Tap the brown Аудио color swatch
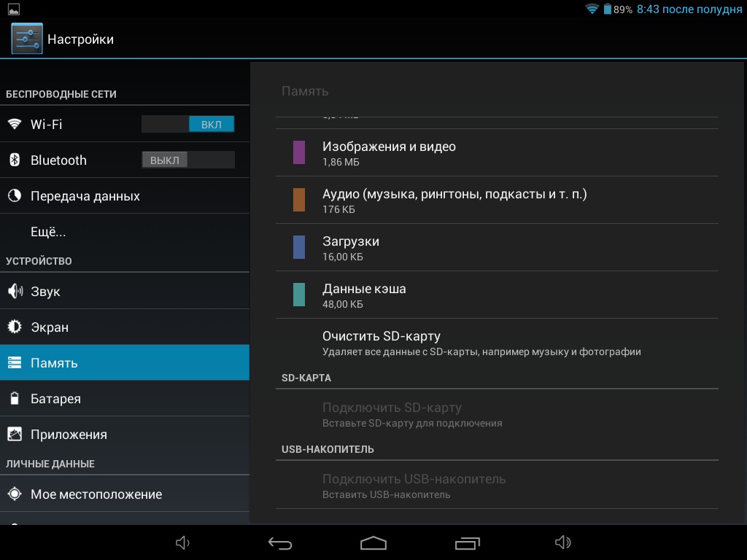Screen dimensions: 747x560 [x=299, y=200]
